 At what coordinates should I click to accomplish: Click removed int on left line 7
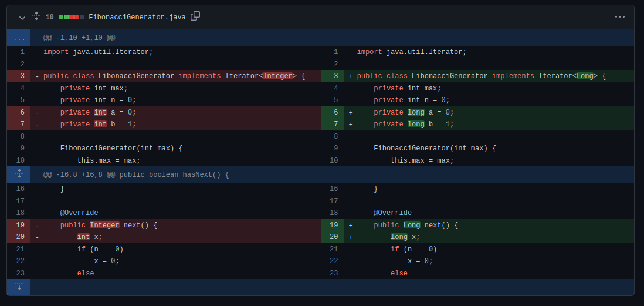click(100, 124)
